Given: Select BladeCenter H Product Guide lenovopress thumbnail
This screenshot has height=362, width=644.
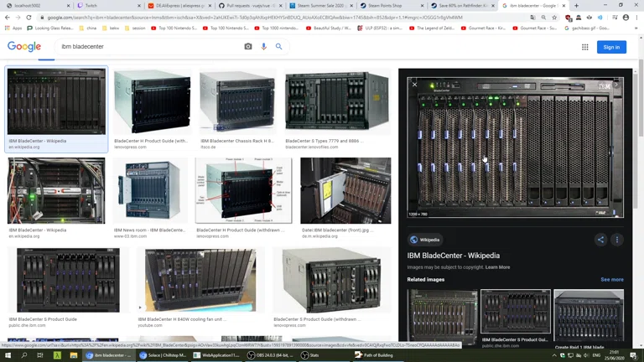Looking at the screenshot, I should click(x=152, y=102).
